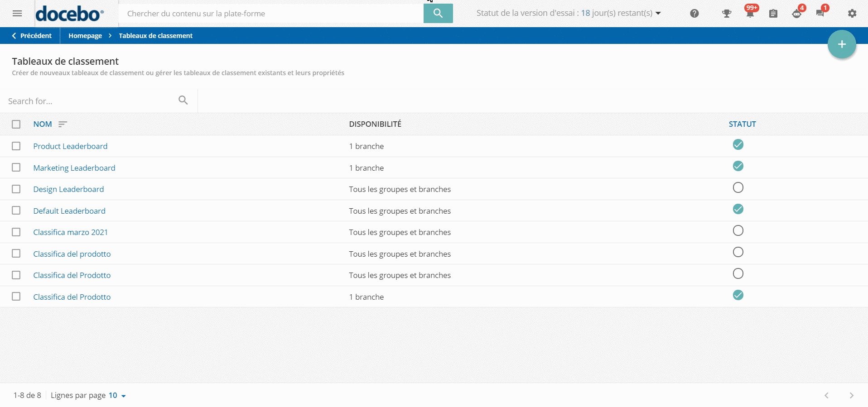Click the clipboard tasks icon
The height and width of the screenshot is (407, 868).
point(773,14)
